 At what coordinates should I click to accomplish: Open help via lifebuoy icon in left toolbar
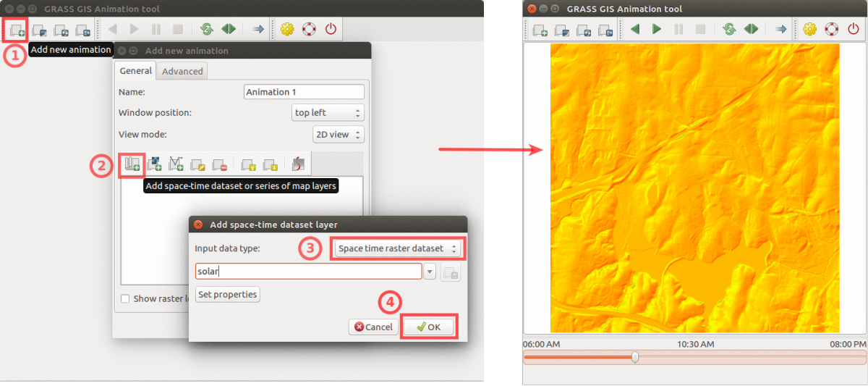(309, 30)
